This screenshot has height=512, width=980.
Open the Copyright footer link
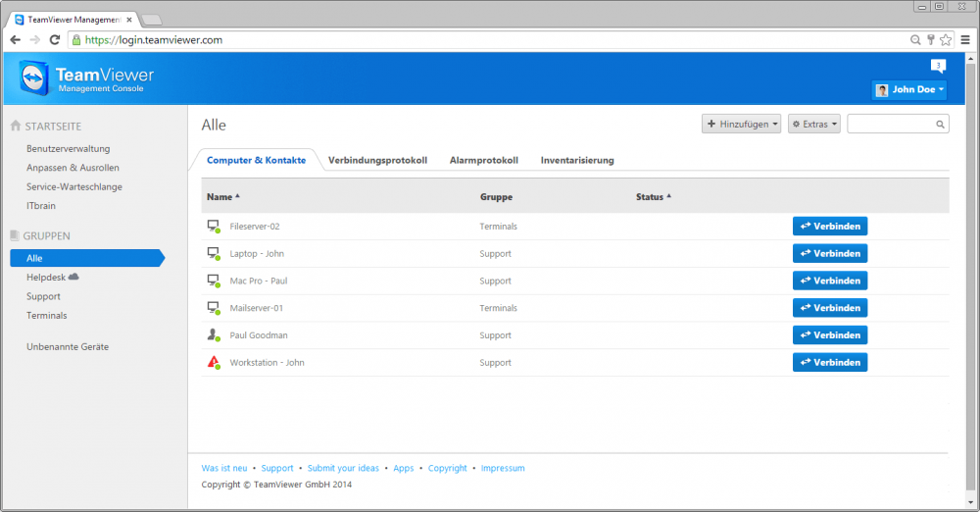[448, 468]
